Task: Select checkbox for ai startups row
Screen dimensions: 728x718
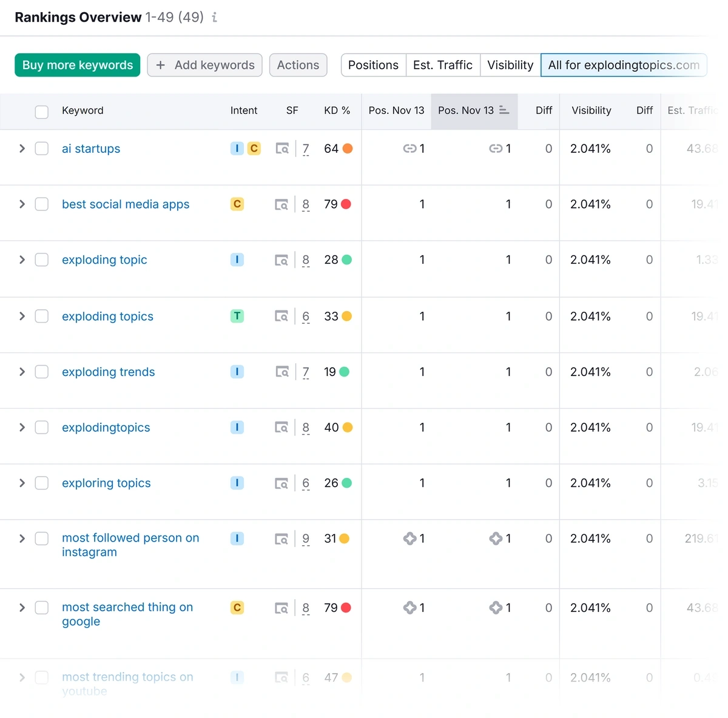Action: (42, 149)
